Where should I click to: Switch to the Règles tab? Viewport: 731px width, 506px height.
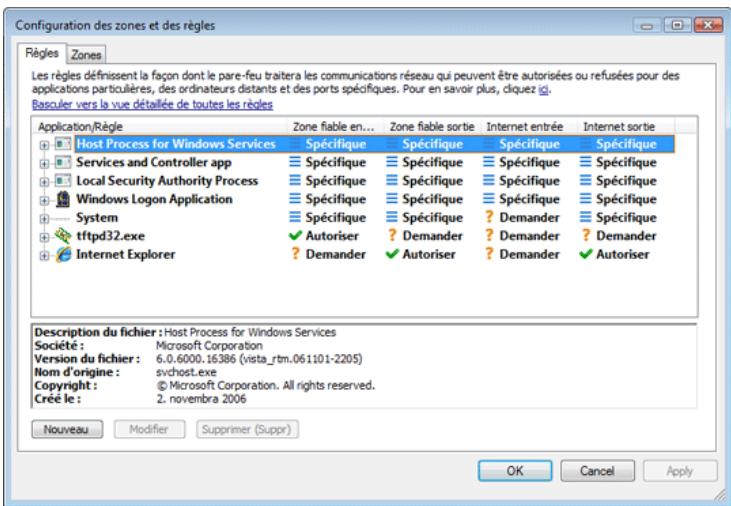click(x=42, y=53)
